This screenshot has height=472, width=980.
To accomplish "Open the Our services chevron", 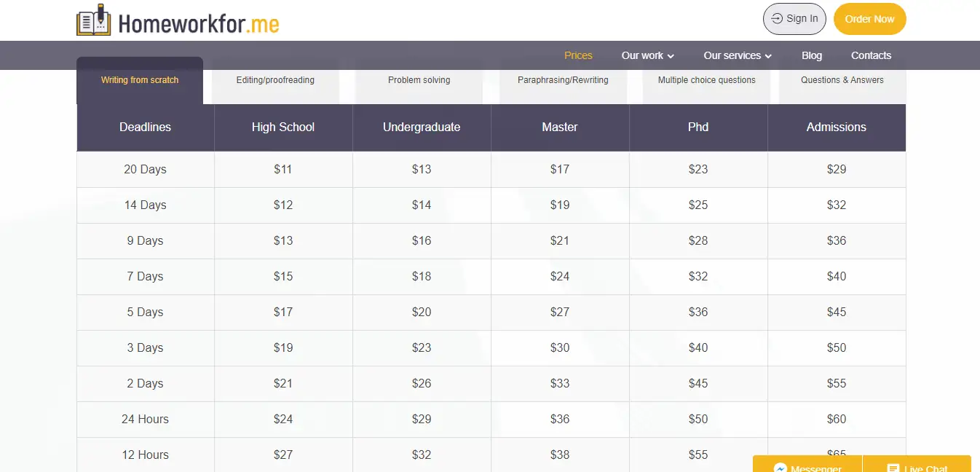I will [770, 55].
